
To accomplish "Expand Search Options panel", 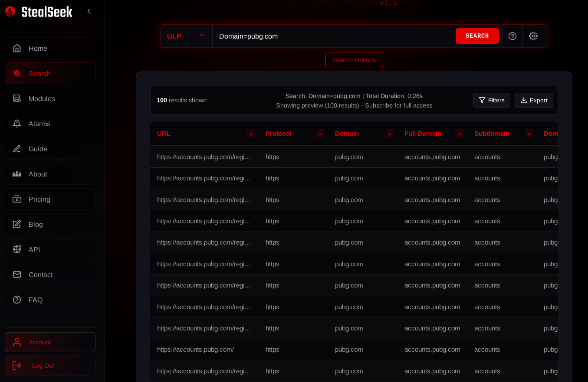I will (x=354, y=60).
